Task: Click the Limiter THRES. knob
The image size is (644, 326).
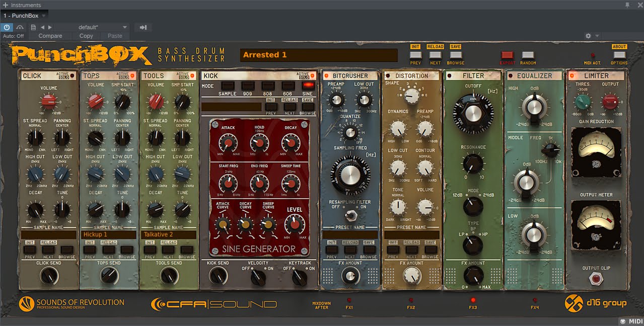Action: click(583, 102)
